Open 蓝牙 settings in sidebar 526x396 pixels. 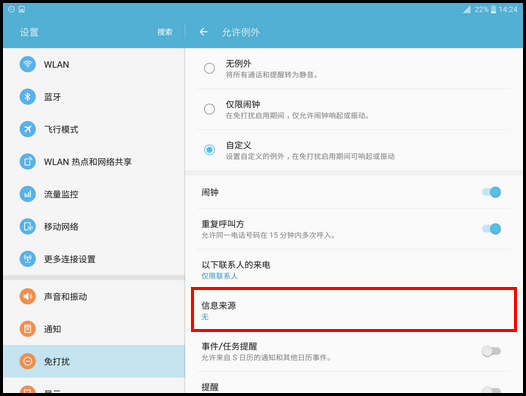94,97
